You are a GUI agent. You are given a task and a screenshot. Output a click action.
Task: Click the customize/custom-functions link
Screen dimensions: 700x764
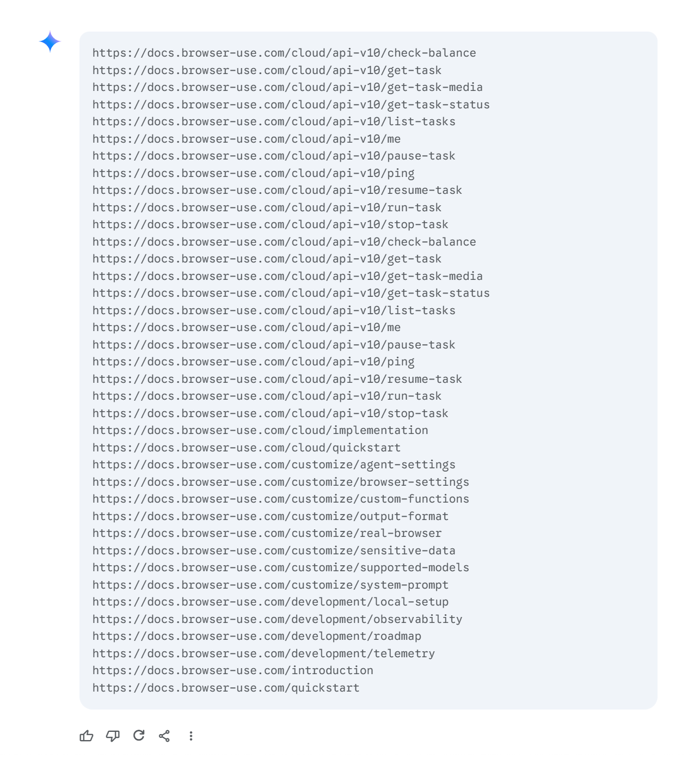coord(281,499)
